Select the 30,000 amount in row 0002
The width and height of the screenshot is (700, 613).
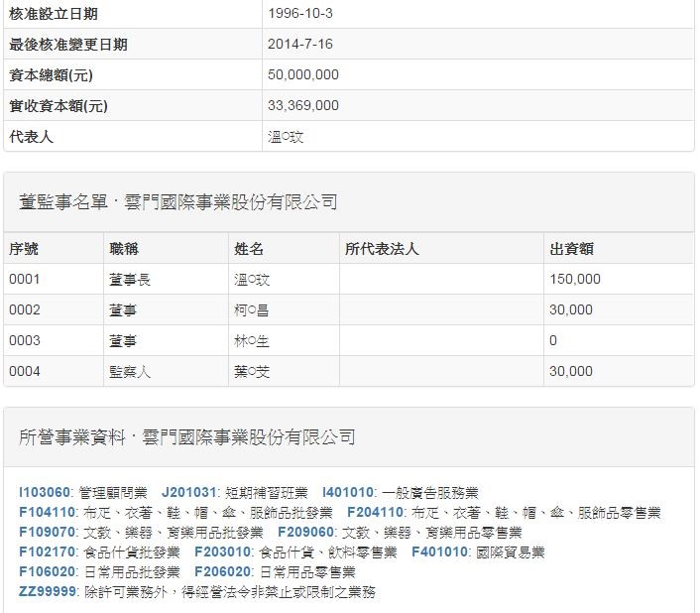click(x=571, y=309)
